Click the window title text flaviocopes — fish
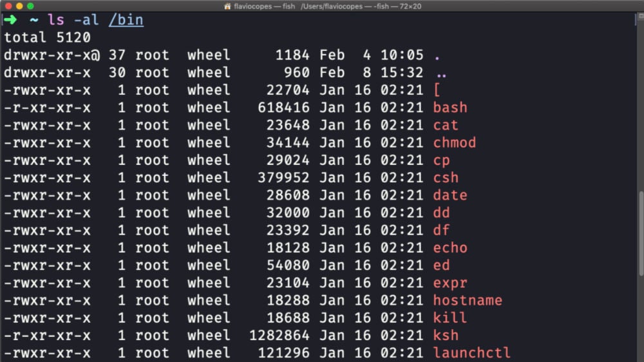 pyautogui.click(x=264, y=6)
